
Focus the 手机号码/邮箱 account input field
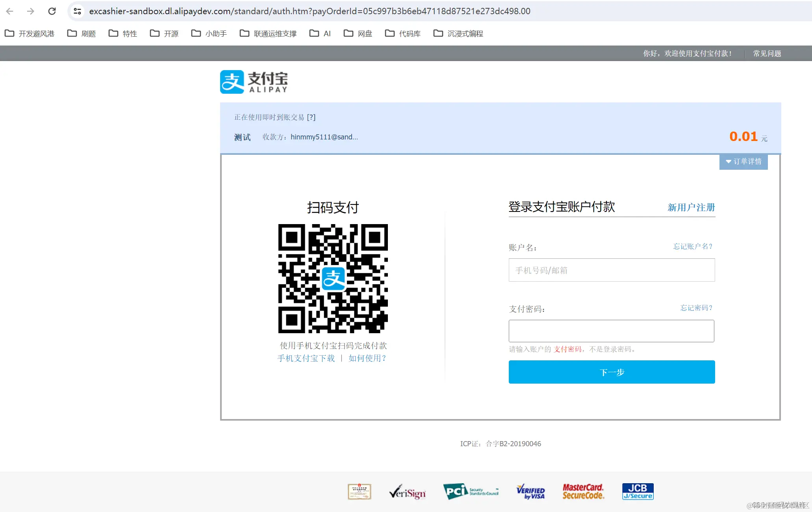[x=612, y=270]
